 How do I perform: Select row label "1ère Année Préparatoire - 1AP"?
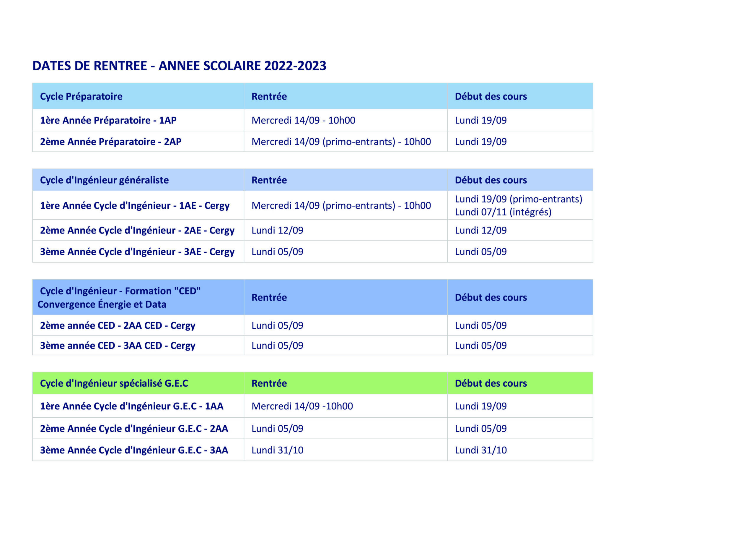[108, 120]
